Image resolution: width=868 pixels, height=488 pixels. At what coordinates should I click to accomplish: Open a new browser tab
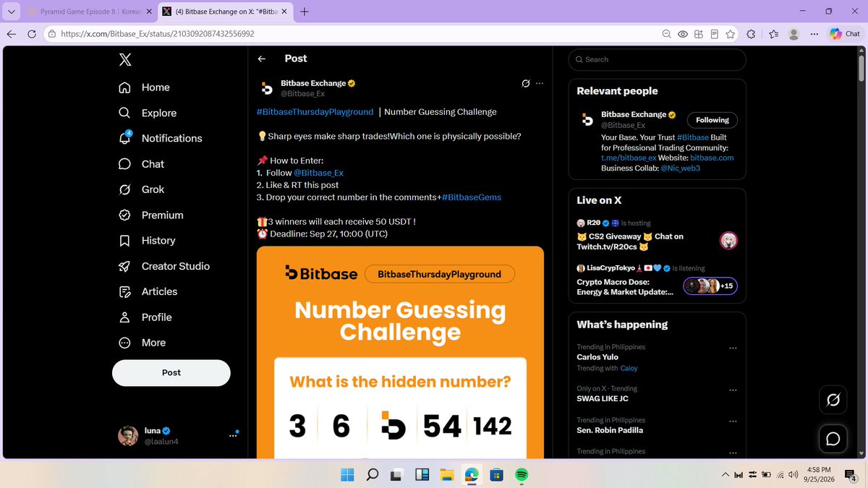[305, 12]
